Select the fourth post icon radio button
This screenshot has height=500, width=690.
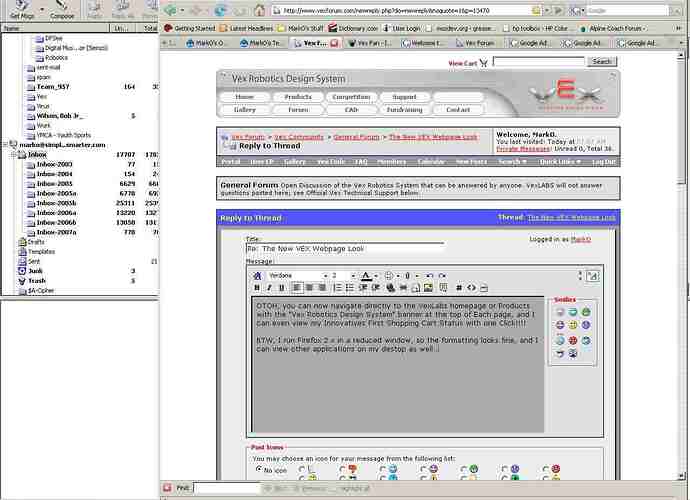pos(382,469)
